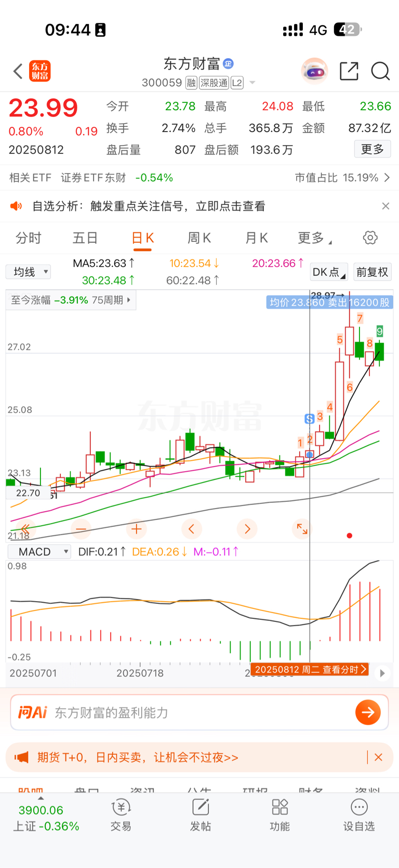Go back with the left arrow
Screen dimensions: 399x868
point(18,71)
